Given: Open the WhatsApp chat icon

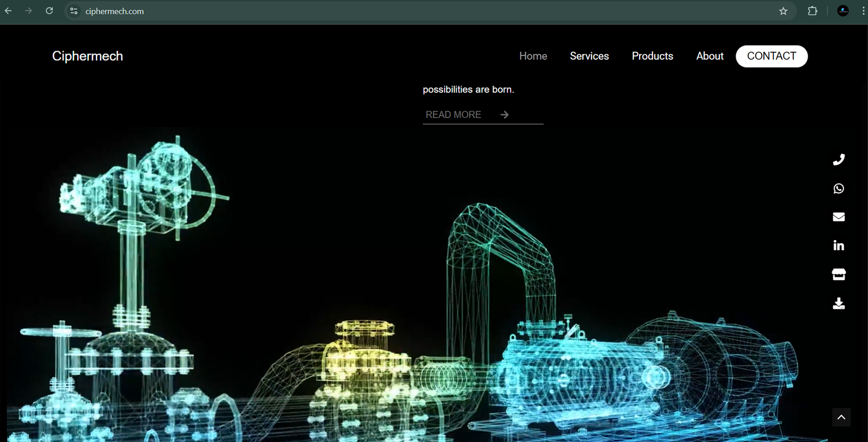Looking at the screenshot, I should point(839,188).
